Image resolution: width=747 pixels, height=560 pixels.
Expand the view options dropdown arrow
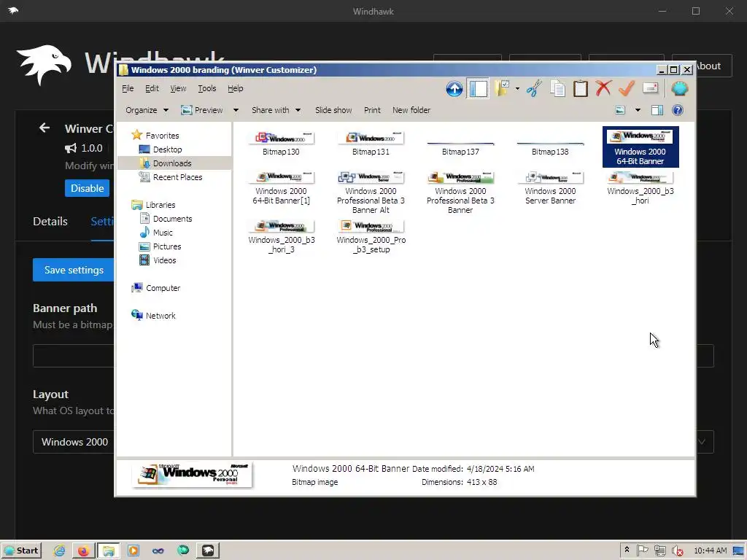[638, 110]
